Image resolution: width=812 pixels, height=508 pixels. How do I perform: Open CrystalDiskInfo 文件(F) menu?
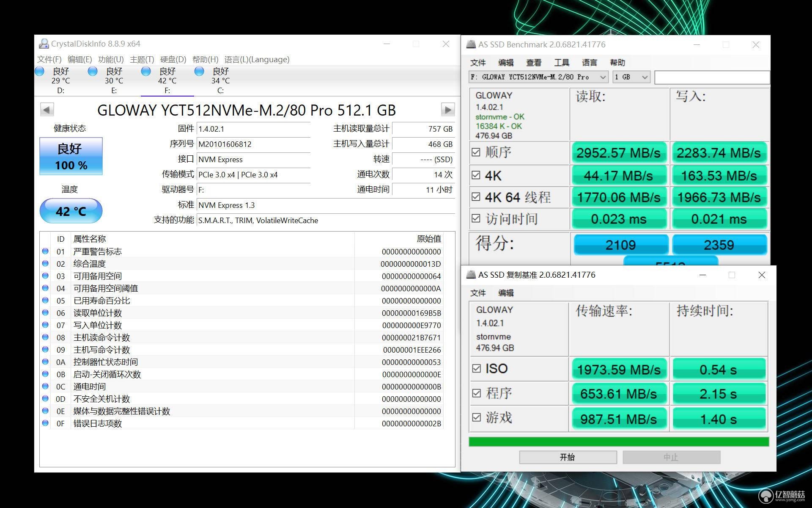(x=49, y=59)
